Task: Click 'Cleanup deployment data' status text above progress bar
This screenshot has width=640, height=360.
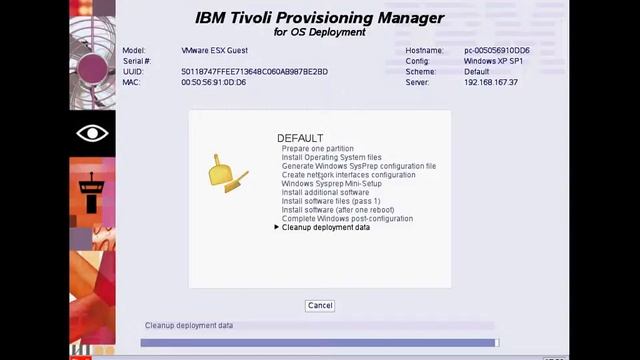Action: point(189,325)
